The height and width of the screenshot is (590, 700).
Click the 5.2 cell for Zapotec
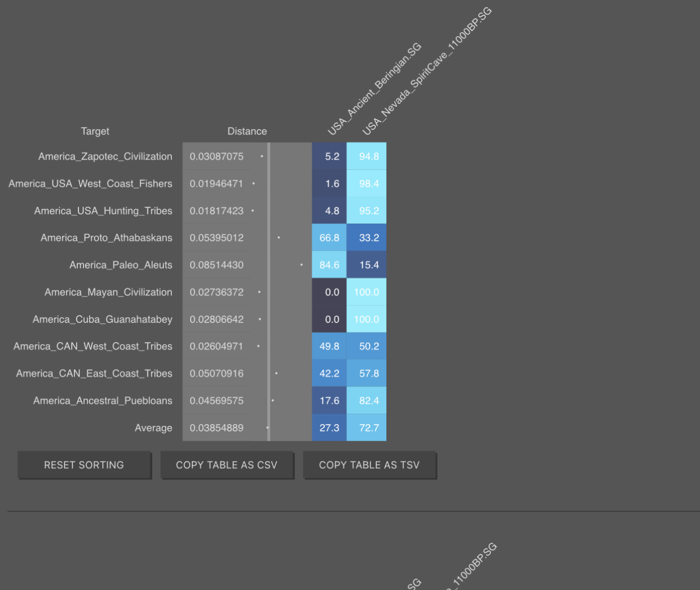[x=329, y=156]
